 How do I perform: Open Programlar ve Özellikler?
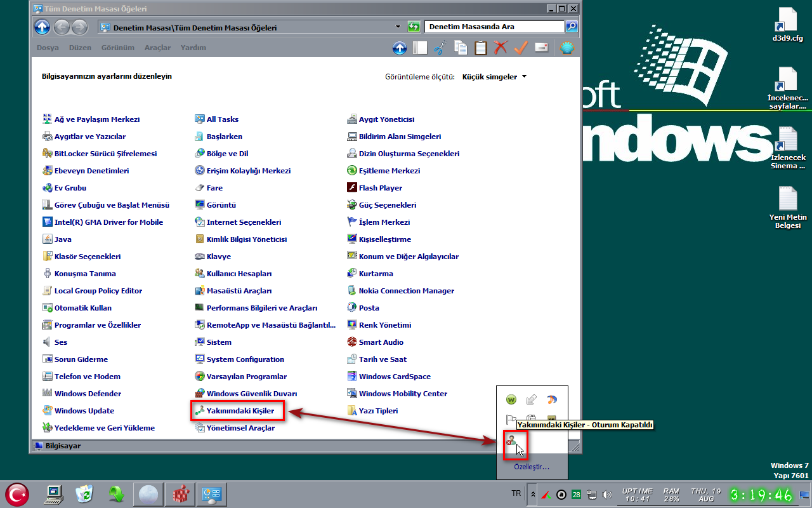91,325
